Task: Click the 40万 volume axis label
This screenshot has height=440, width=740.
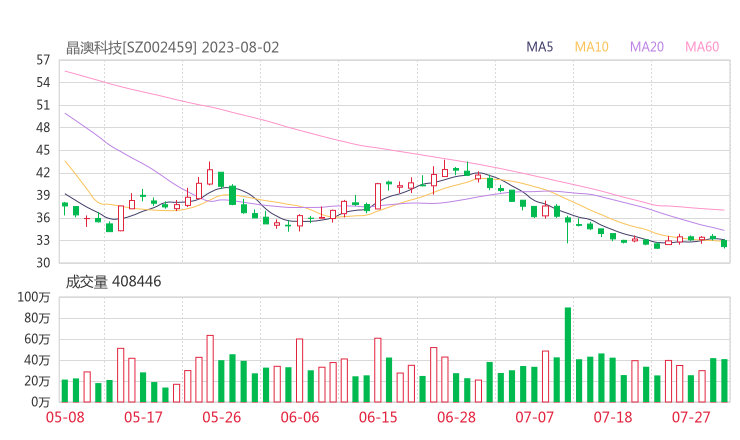Action: (x=37, y=360)
